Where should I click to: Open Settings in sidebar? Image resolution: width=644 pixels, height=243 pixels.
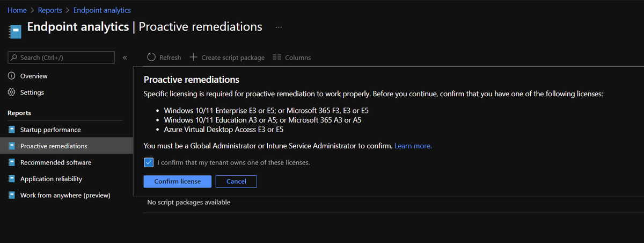[x=32, y=92]
